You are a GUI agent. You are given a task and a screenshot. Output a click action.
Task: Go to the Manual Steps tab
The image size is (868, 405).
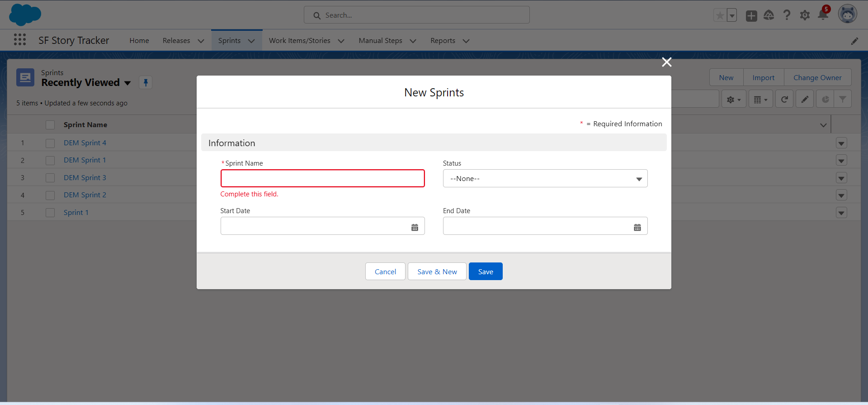(381, 41)
